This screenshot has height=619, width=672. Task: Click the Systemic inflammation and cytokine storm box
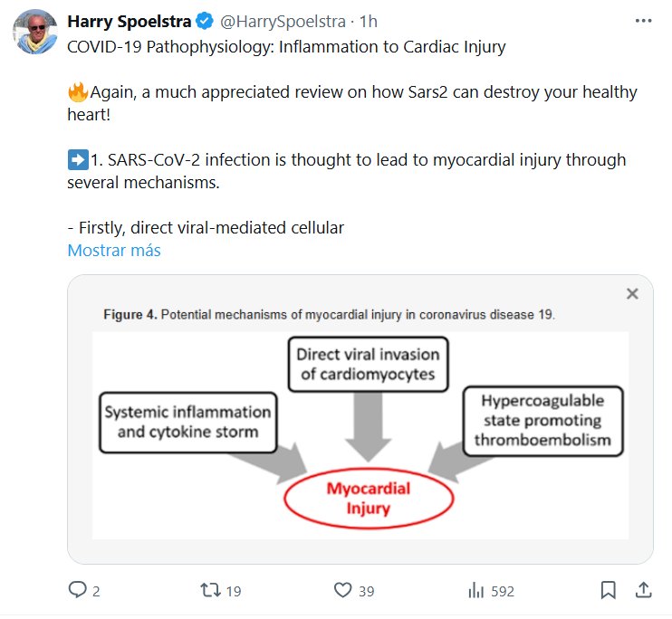[x=188, y=421]
